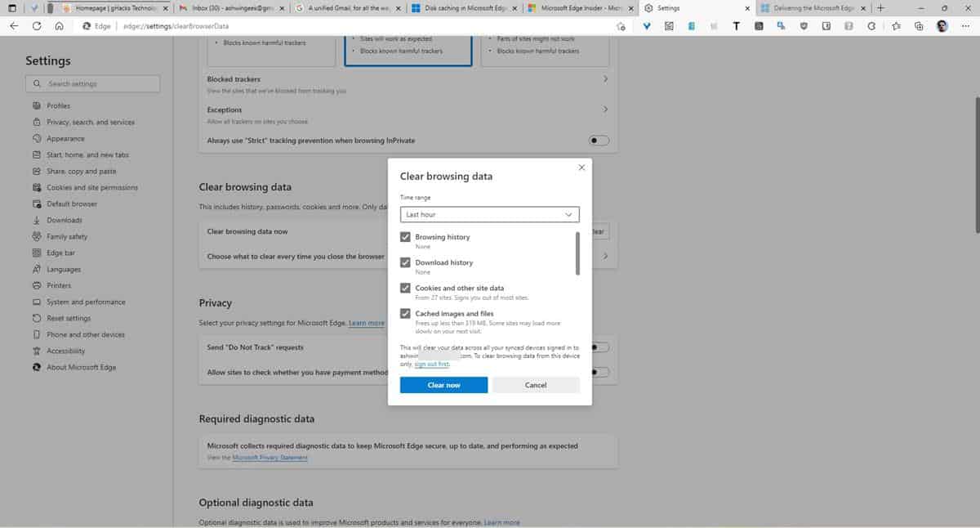Uncheck Cached images and files
This screenshot has width=980, height=528.
405,313
